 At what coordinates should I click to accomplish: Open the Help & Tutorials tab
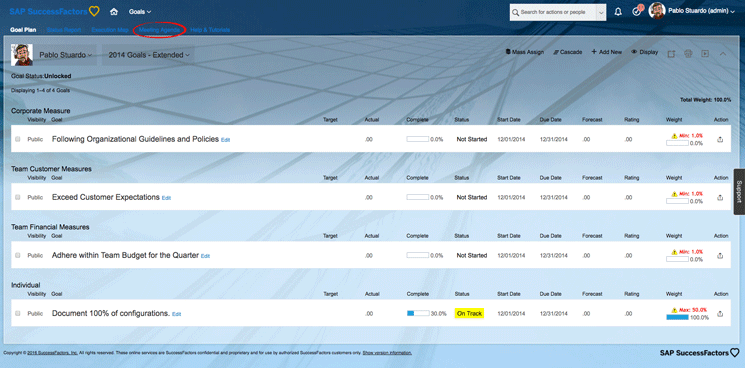(x=210, y=30)
